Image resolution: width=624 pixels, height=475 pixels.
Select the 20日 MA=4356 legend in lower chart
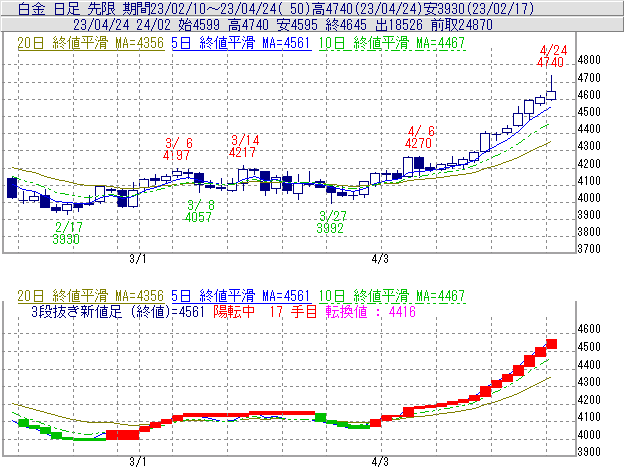[x=91, y=296]
